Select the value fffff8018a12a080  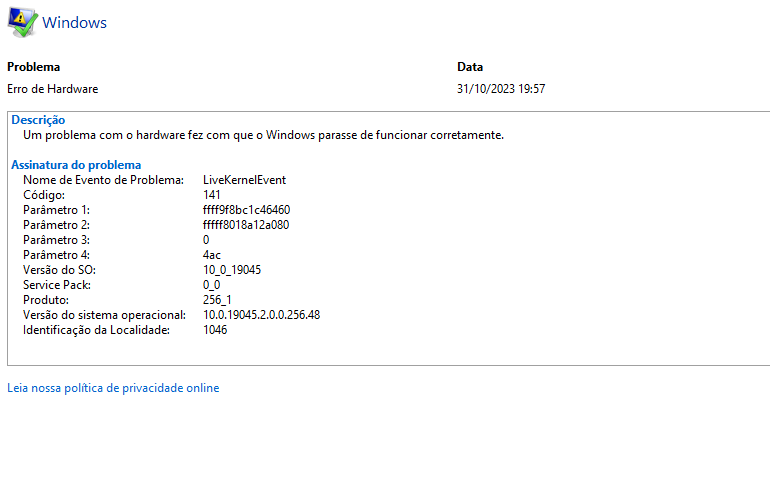tap(246, 225)
